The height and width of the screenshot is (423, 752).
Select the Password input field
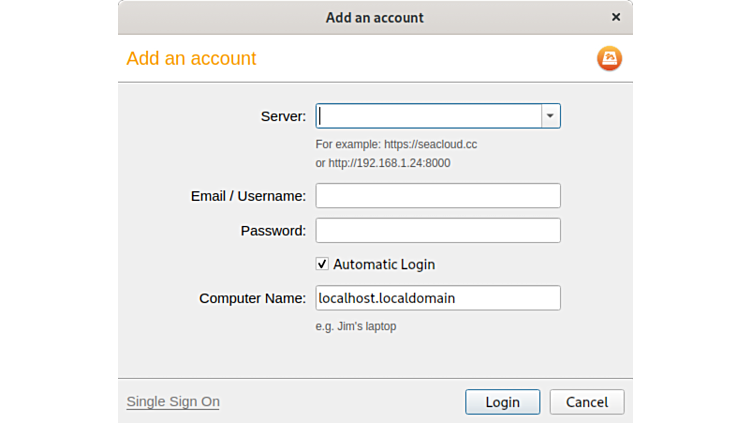[x=438, y=231]
